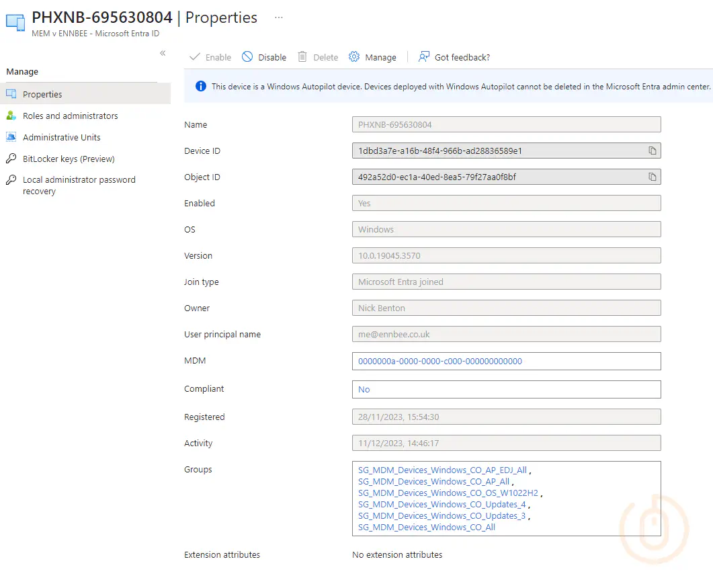Viewport: 713px width, 588px height.
Task: Click the Delete trash can command
Action: pos(318,57)
